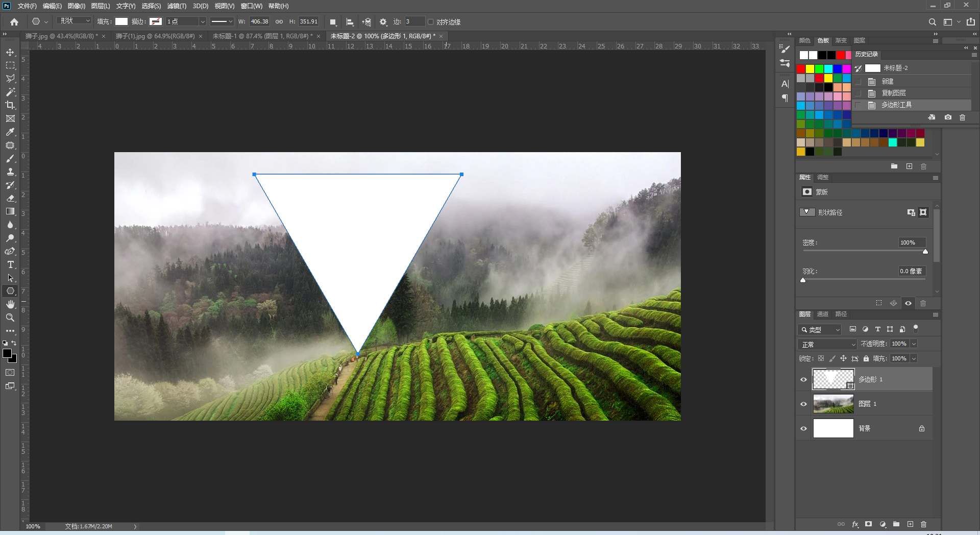The width and height of the screenshot is (980, 535).
Task: Switch to the 调整 tab
Action: (x=823, y=178)
